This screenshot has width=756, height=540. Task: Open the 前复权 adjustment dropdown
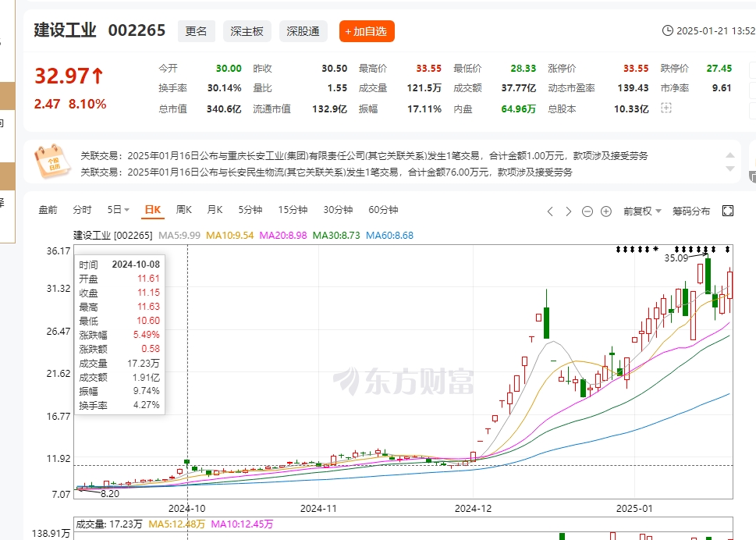coord(642,211)
